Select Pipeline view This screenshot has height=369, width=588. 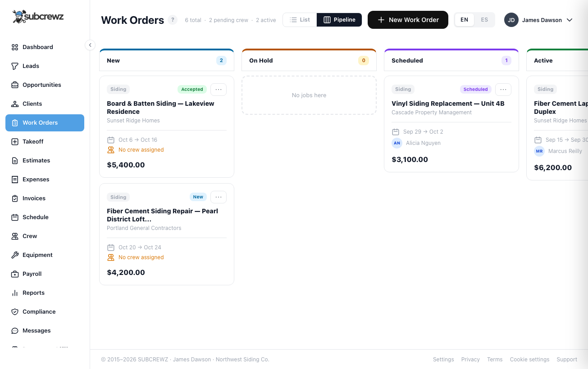(339, 20)
